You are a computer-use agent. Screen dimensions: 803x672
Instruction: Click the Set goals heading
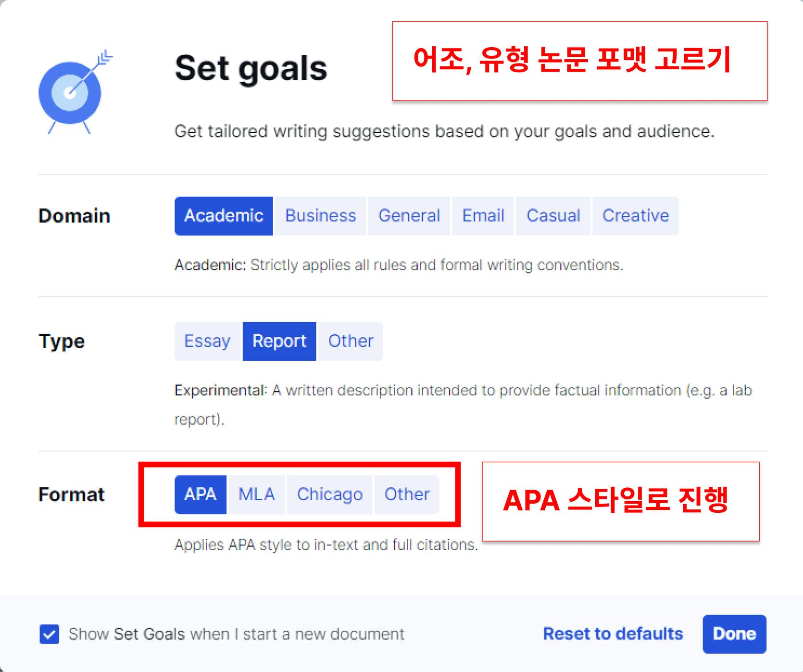coord(251,68)
